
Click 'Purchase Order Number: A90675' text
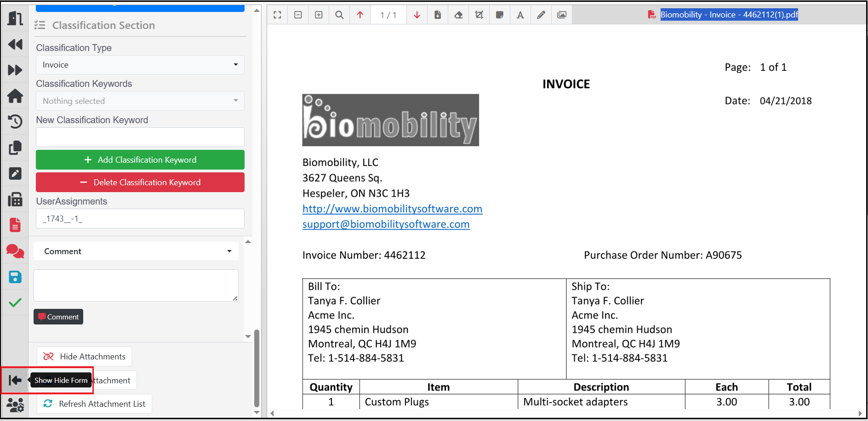[x=662, y=255]
